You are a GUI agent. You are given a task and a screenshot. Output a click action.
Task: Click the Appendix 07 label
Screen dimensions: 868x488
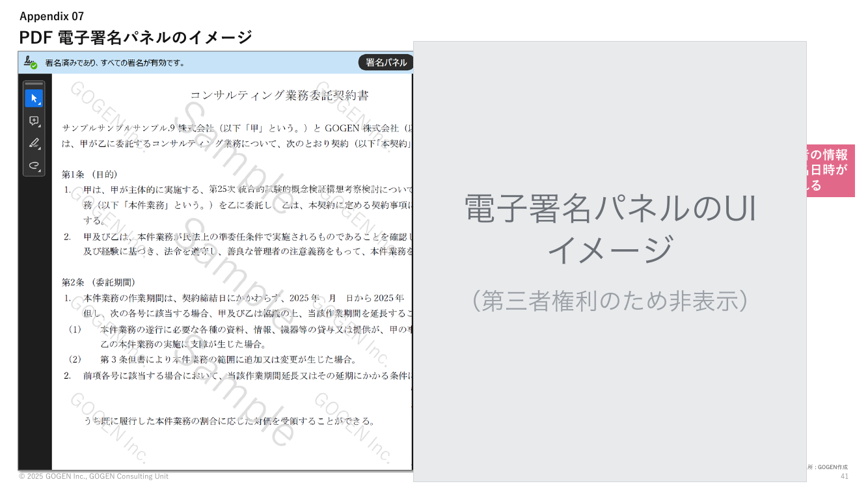(51, 16)
